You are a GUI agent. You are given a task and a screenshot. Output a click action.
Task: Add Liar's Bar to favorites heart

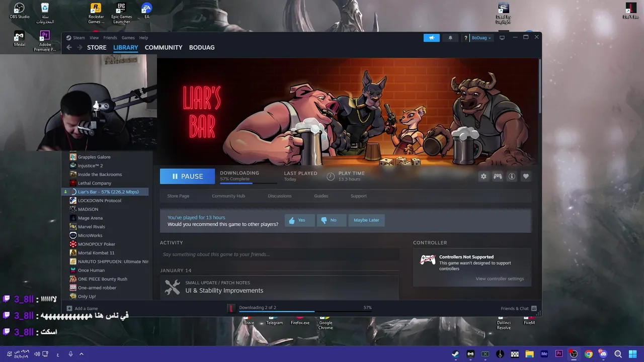pyautogui.click(x=526, y=176)
